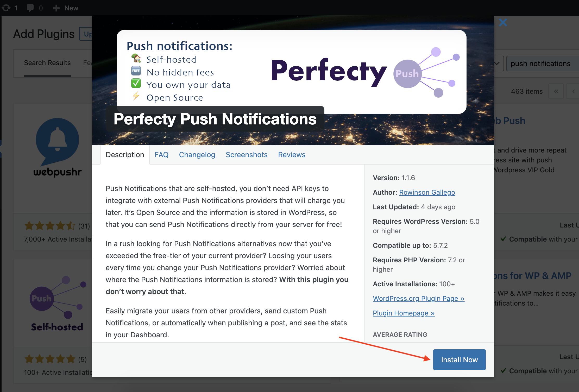Select the Description tab
Viewport: 579px width, 392px height.
click(x=125, y=154)
